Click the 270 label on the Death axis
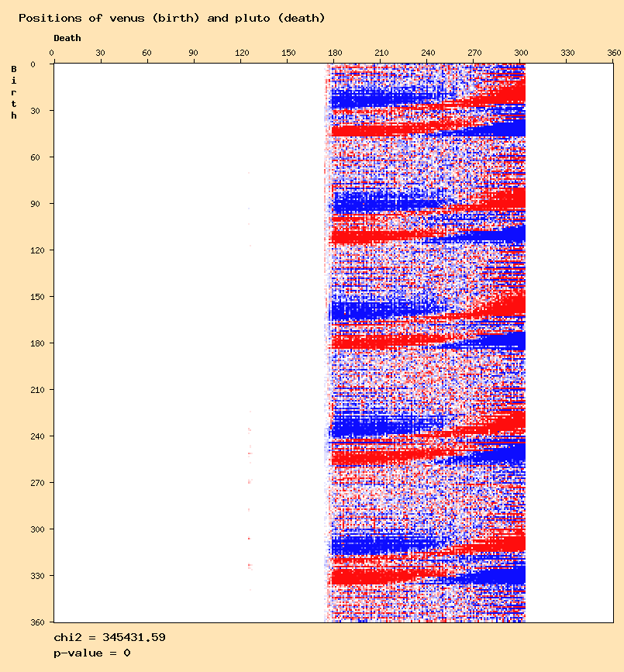 474,53
